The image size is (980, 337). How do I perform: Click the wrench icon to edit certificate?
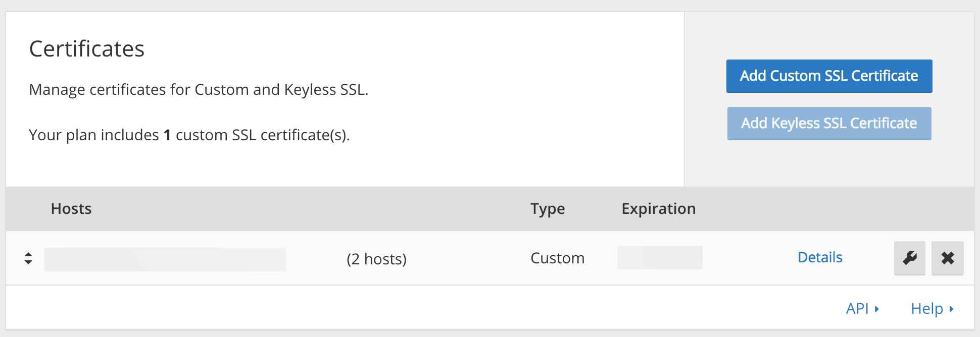pyautogui.click(x=909, y=258)
